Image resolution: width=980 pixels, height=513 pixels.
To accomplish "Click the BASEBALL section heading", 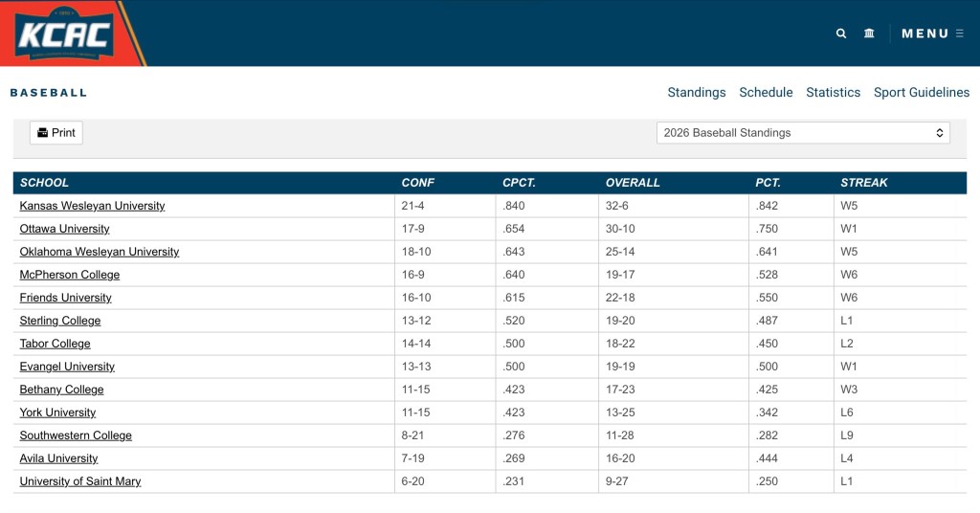I will (x=48, y=93).
